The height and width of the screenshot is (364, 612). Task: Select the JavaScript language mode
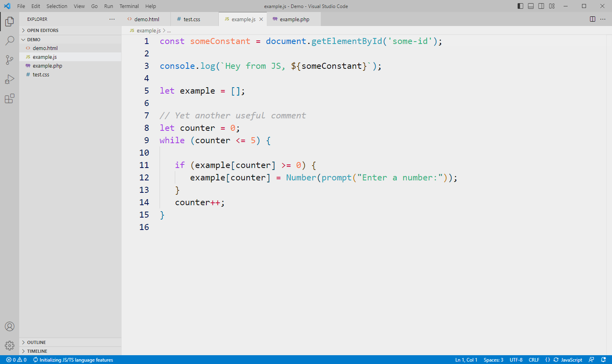tap(572, 360)
